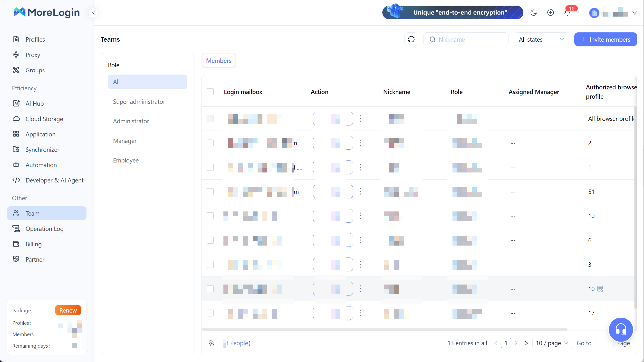644x362 pixels.
Task: Click the vertical table scrollbar
Action: (x=635, y=208)
